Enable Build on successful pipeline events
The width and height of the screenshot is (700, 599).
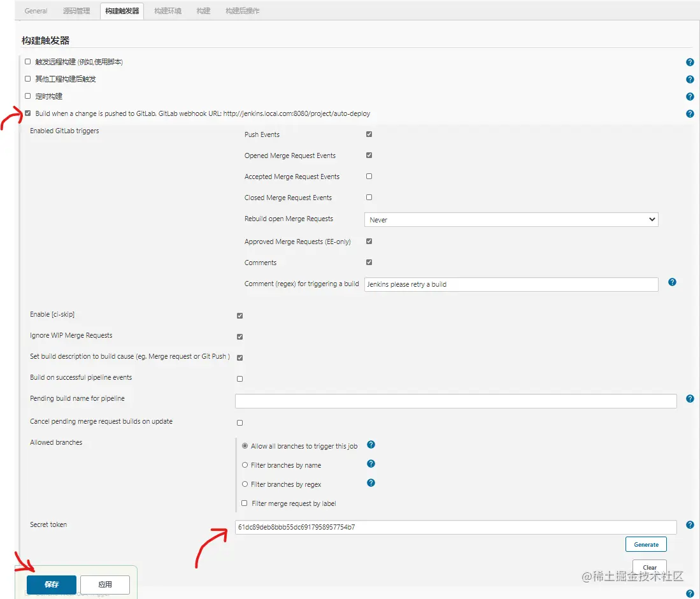[x=239, y=379]
